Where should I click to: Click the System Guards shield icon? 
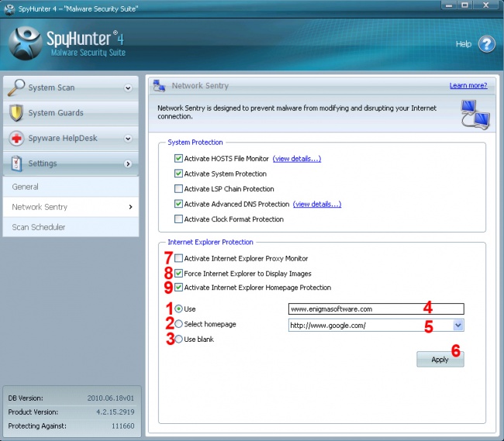[16, 113]
